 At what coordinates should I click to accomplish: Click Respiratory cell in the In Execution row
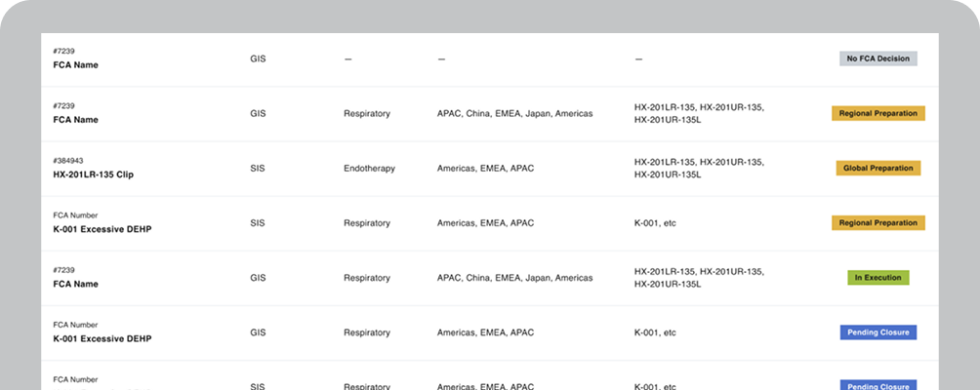click(366, 278)
